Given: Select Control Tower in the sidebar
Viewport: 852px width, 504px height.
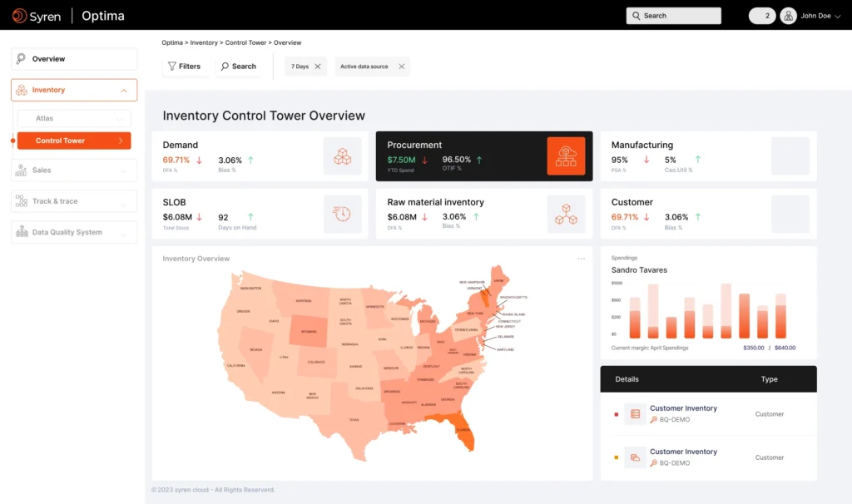Looking at the screenshot, I should coord(73,141).
